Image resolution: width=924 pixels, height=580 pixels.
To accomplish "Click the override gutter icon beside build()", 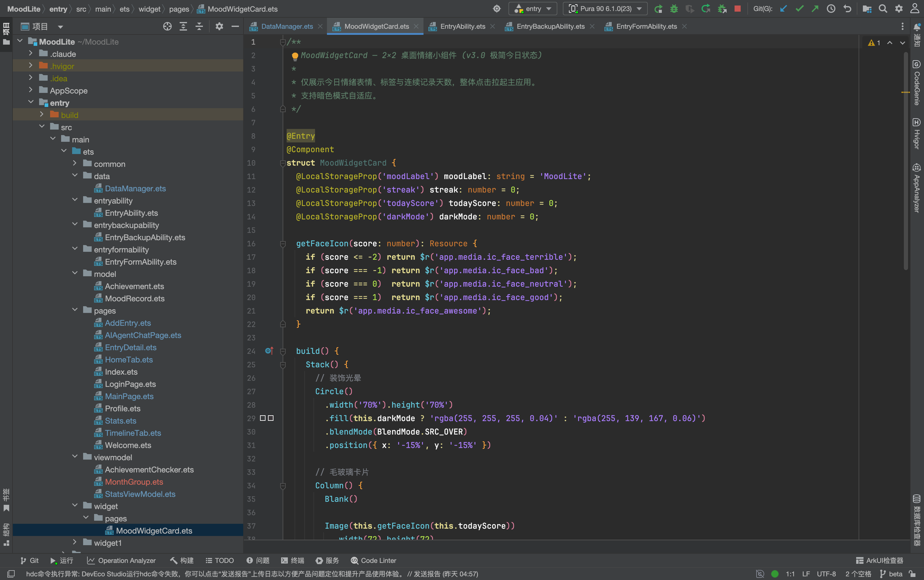I will (269, 351).
